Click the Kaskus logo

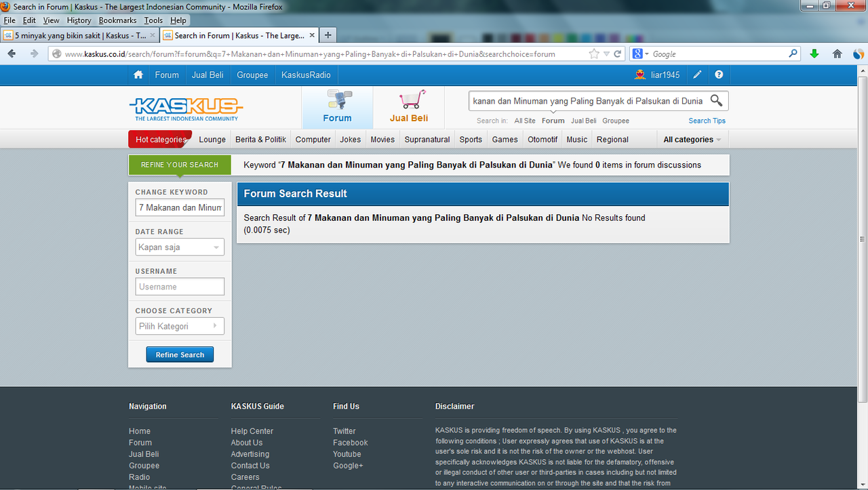click(186, 108)
